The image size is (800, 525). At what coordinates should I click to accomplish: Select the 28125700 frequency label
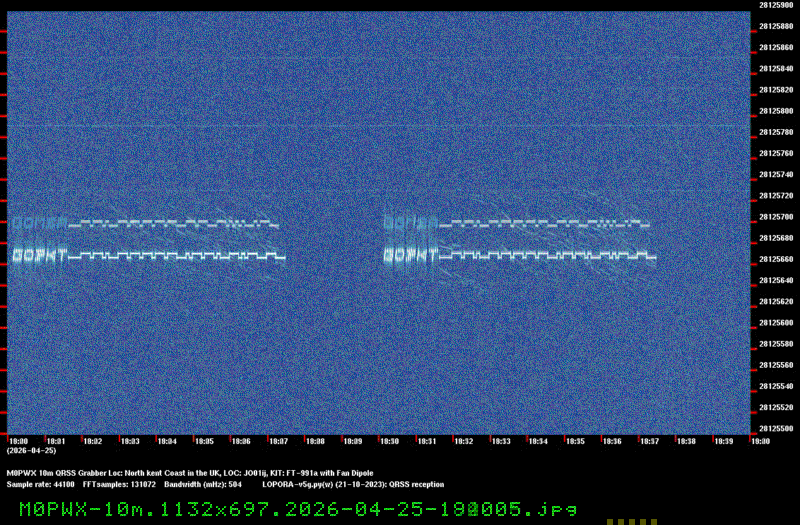776,217
